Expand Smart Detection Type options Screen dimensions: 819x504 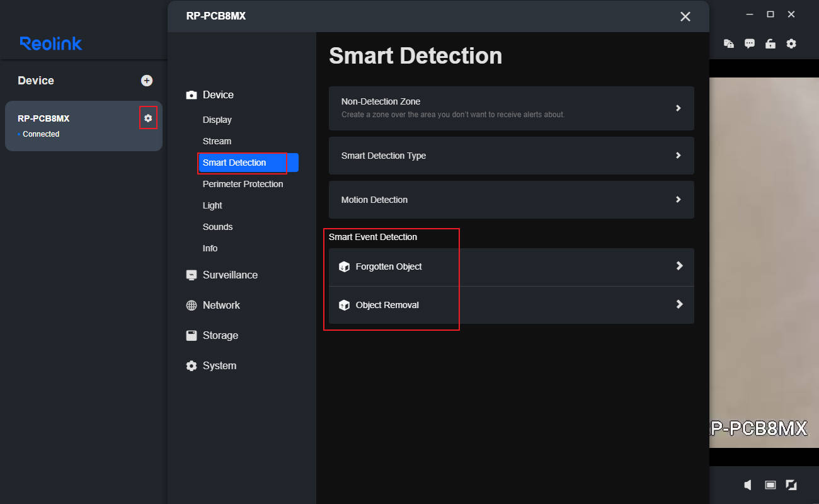679,155
